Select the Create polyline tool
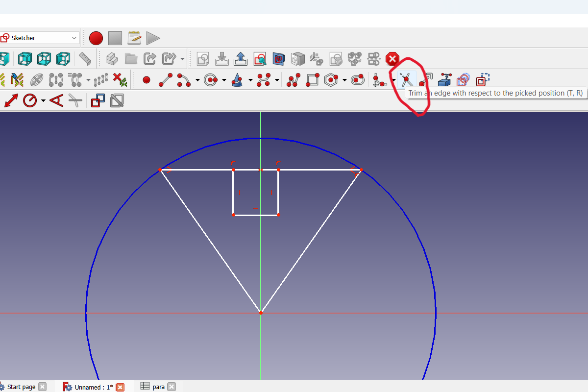The height and width of the screenshot is (392, 588). pyautogui.click(x=293, y=79)
